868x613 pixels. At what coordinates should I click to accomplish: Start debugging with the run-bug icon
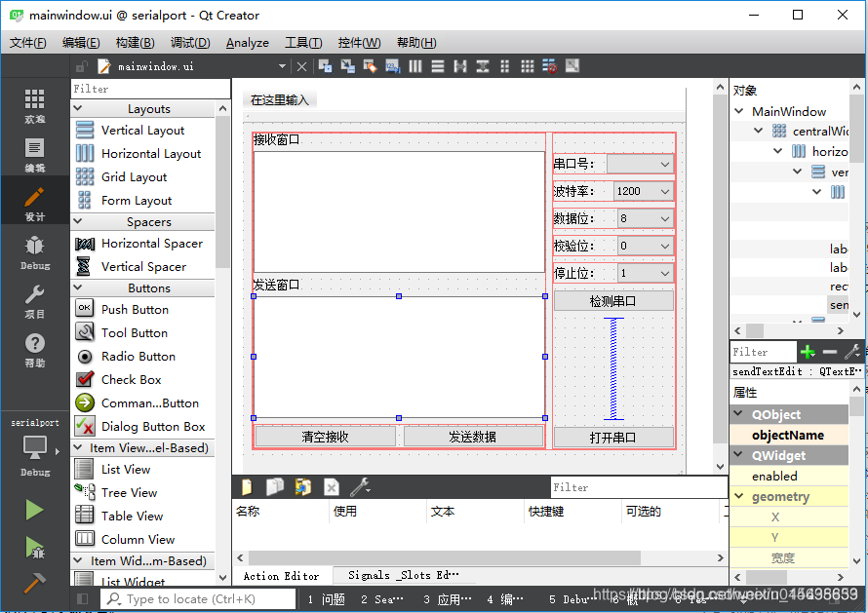click(34, 547)
